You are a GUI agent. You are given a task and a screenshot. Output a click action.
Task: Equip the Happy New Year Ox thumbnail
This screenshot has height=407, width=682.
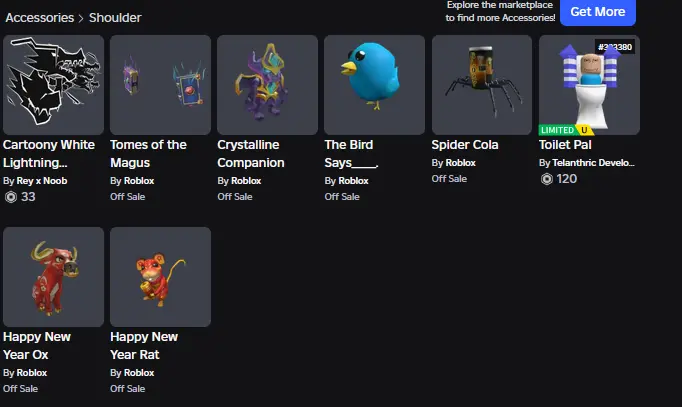[53, 277]
